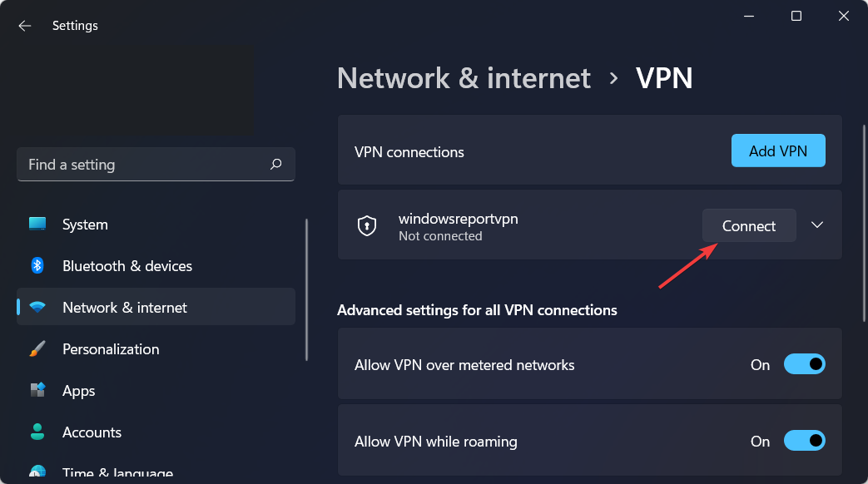This screenshot has width=868, height=484.
Task: Connect to windowsreportvpn
Action: tap(749, 225)
